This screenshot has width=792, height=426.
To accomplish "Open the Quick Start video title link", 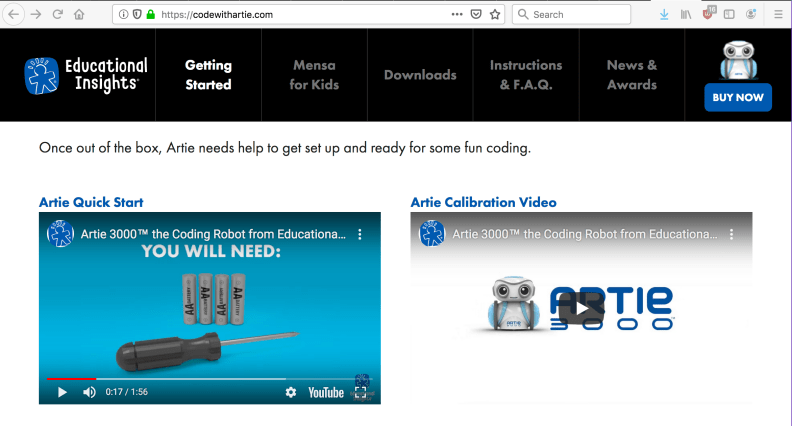I will coord(213,234).
